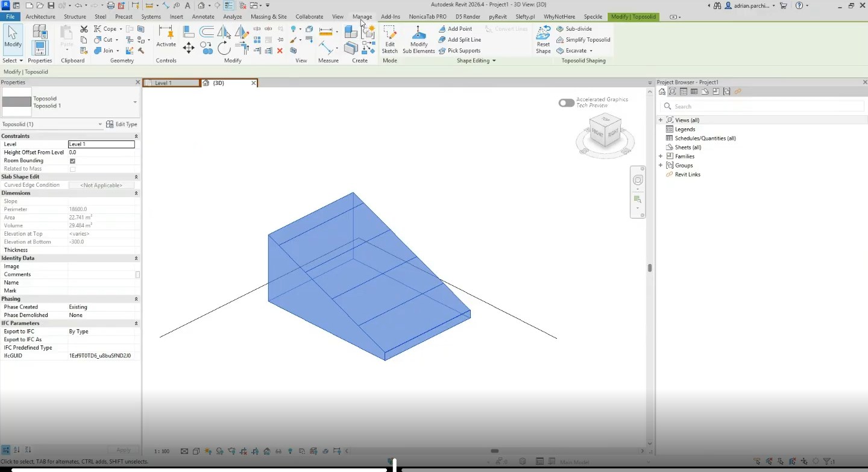
Task: Switch to the Level 1 view tab
Action: 171,83
